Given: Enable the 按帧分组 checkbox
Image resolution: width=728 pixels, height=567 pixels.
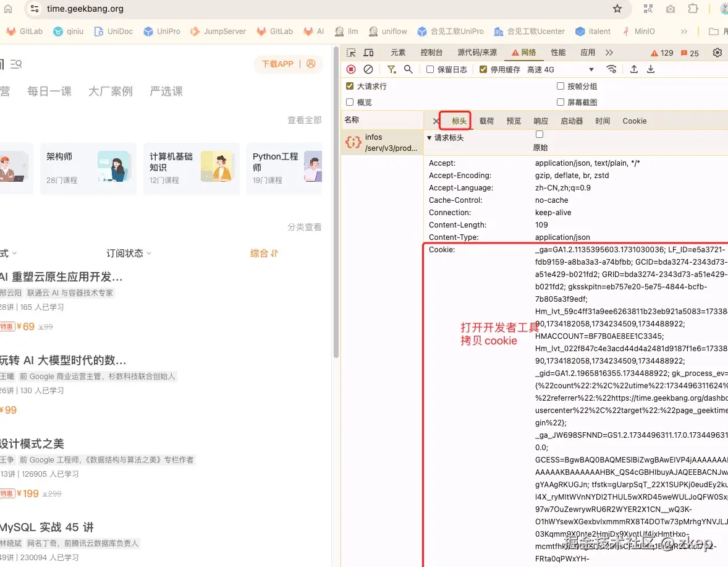Looking at the screenshot, I should pyautogui.click(x=561, y=86).
